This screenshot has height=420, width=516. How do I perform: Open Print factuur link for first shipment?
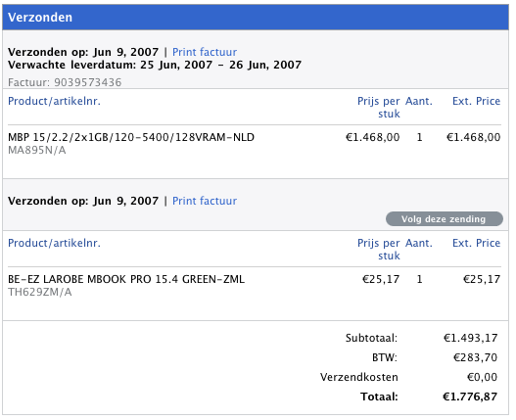pyautogui.click(x=205, y=52)
